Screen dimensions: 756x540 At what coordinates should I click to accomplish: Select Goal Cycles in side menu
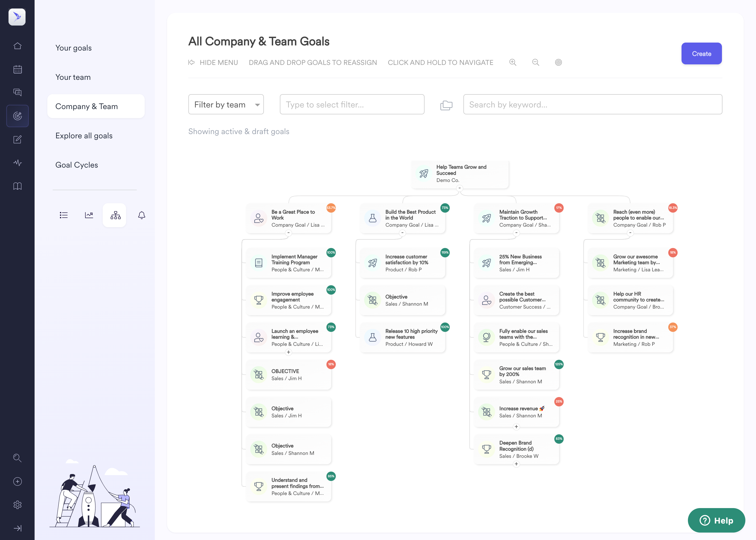point(76,165)
